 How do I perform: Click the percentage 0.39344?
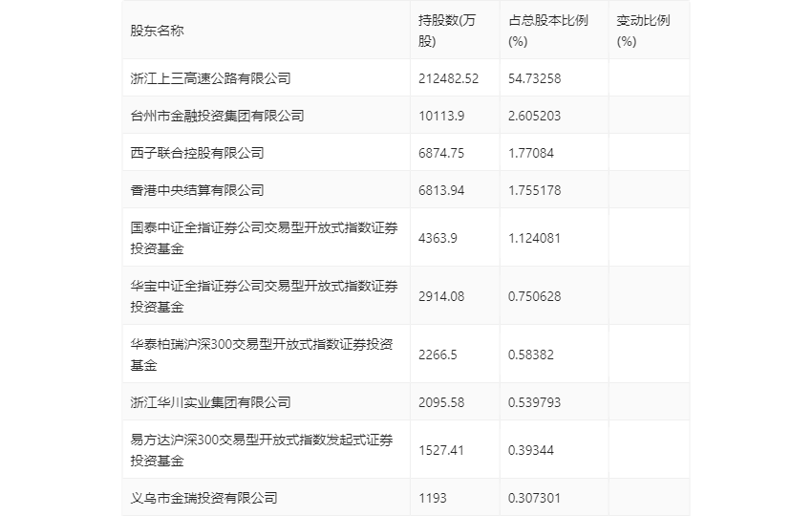[x=531, y=450]
